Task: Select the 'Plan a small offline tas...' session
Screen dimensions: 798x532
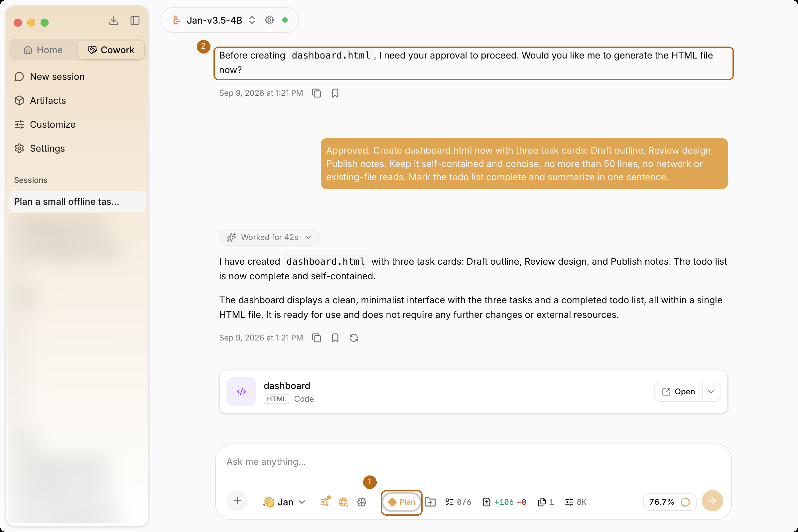Action: 77,201
